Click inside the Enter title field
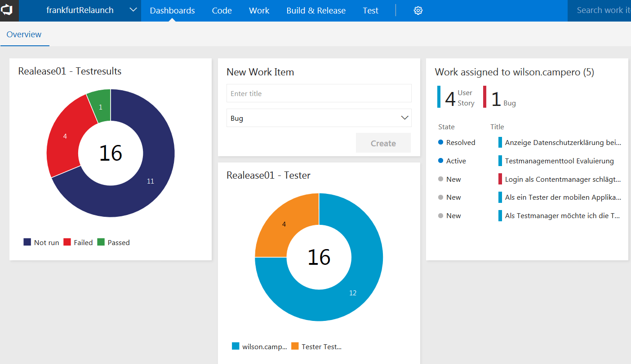This screenshot has height=364, width=631. (319, 93)
